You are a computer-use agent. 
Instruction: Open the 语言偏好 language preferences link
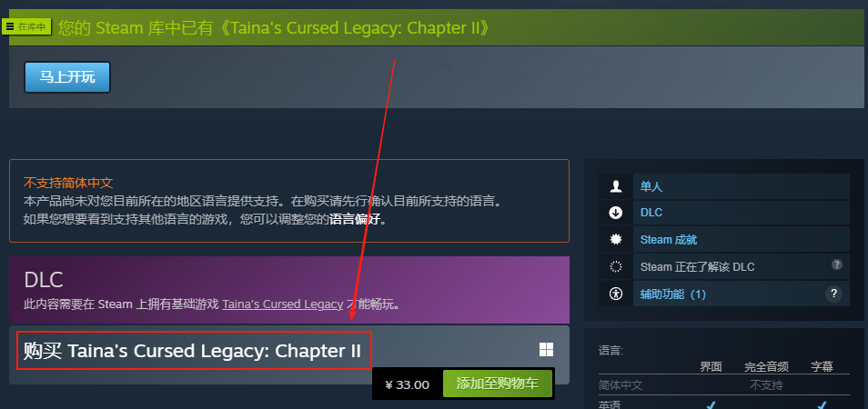(356, 219)
